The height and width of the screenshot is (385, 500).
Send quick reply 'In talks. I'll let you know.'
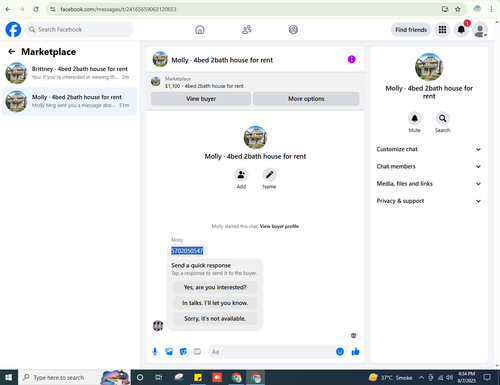pos(215,303)
